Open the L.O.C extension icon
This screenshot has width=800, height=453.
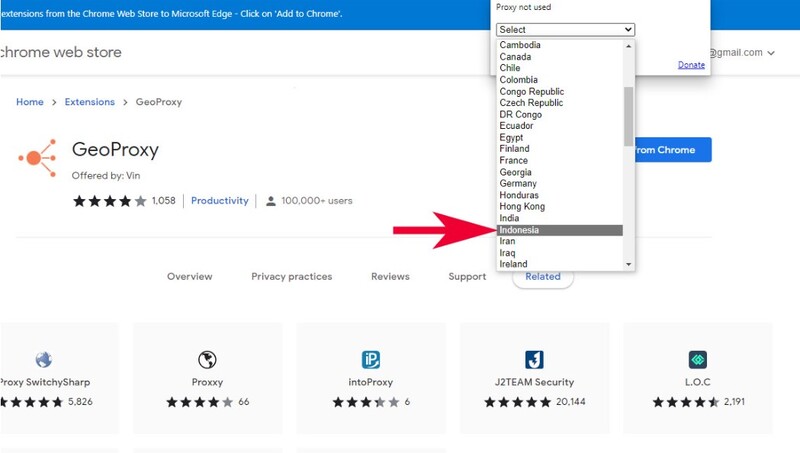point(697,360)
